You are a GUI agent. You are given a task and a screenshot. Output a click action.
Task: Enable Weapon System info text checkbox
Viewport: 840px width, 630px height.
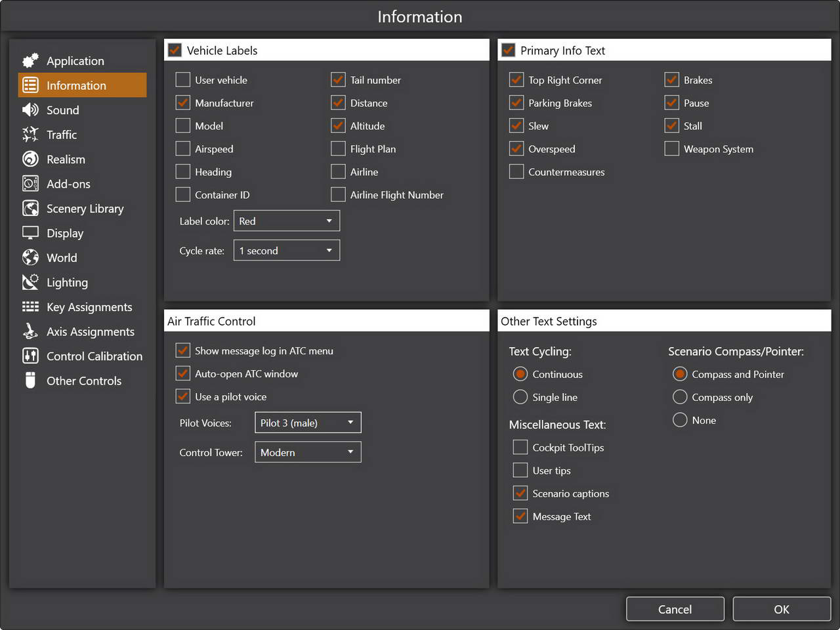pos(672,149)
